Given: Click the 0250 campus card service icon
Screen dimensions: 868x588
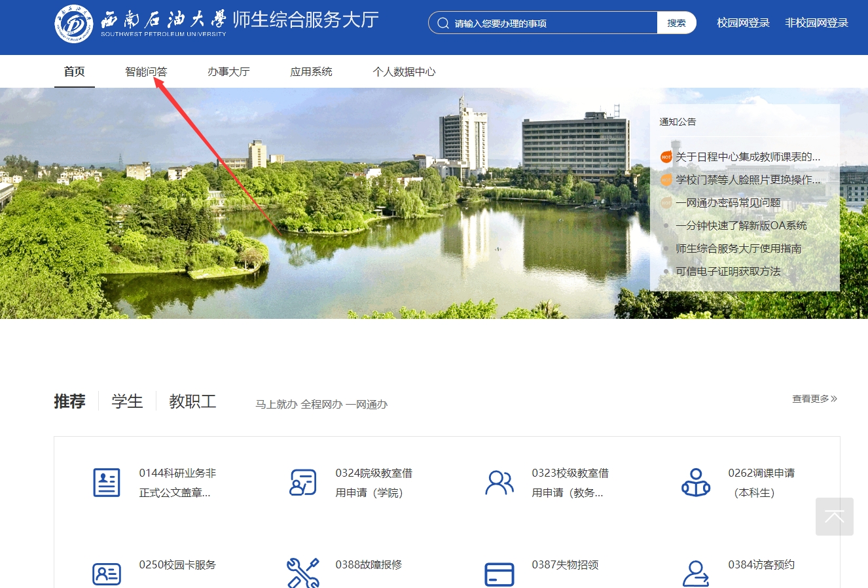Looking at the screenshot, I should [107, 574].
